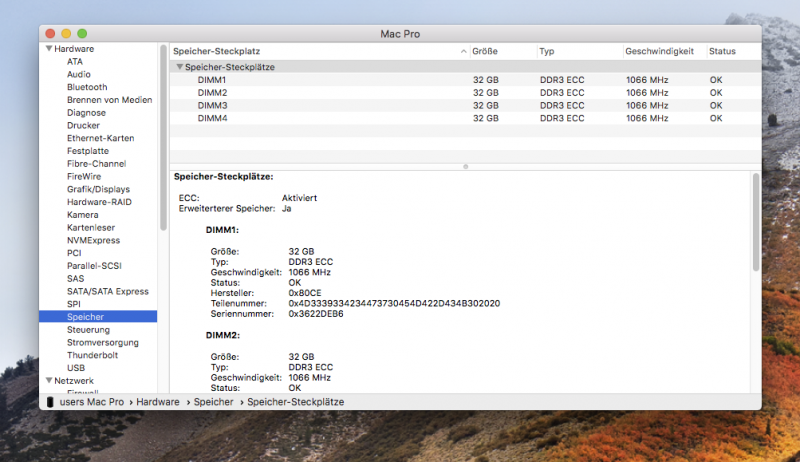Select Speicher in the hardware list
This screenshot has width=800, height=462.
coord(85,317)
